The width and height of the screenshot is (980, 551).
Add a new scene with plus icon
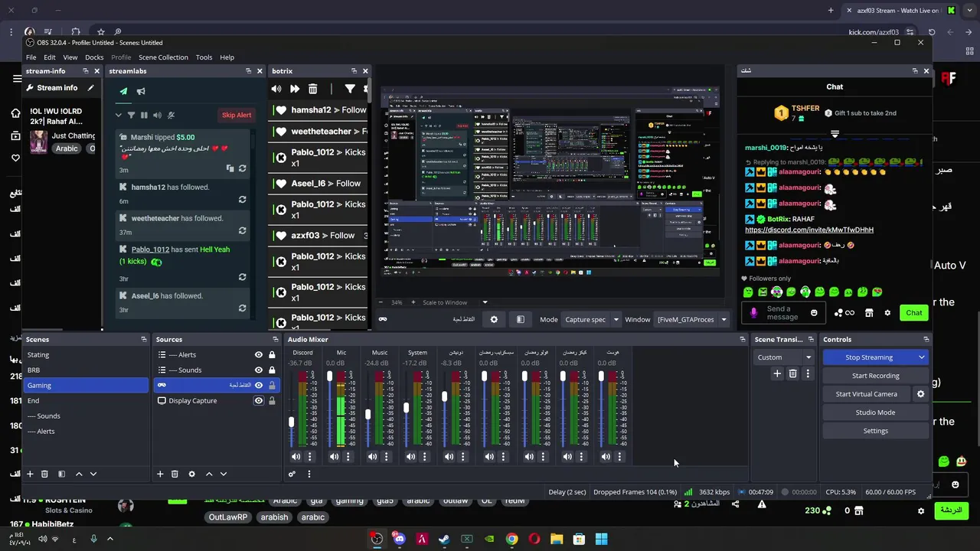coord(30,474)
